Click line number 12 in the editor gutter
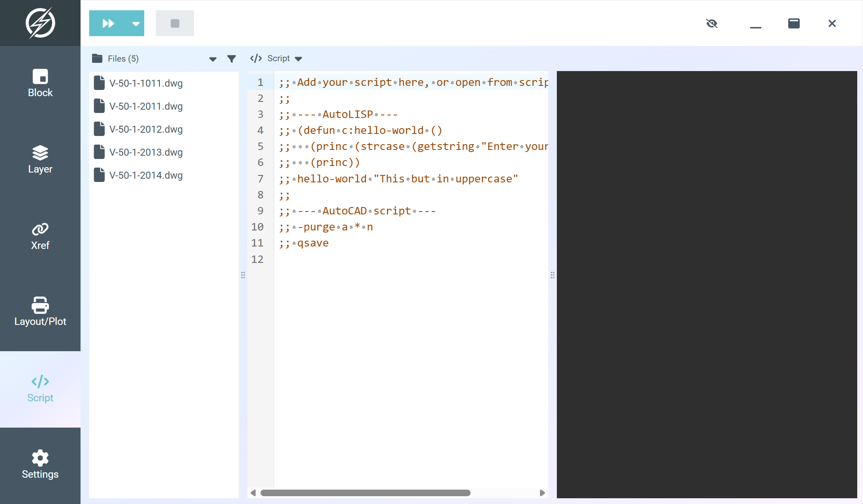The width and height of the screenshot is (863, 504). (x=257, y=259)
